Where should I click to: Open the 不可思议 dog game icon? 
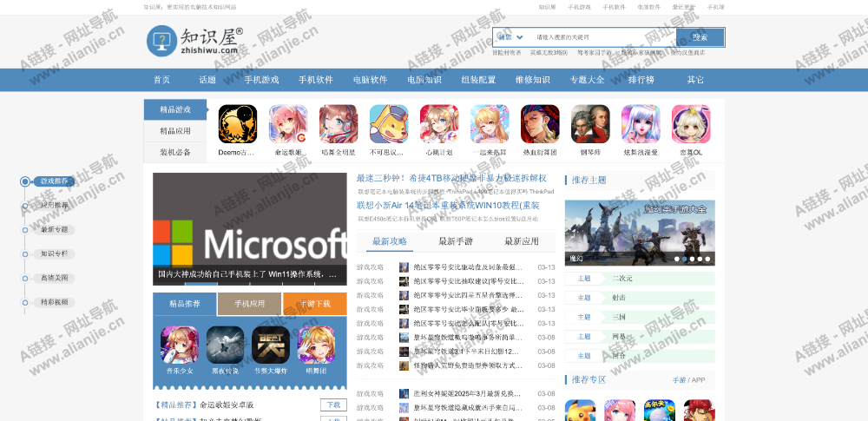(389, 124)
